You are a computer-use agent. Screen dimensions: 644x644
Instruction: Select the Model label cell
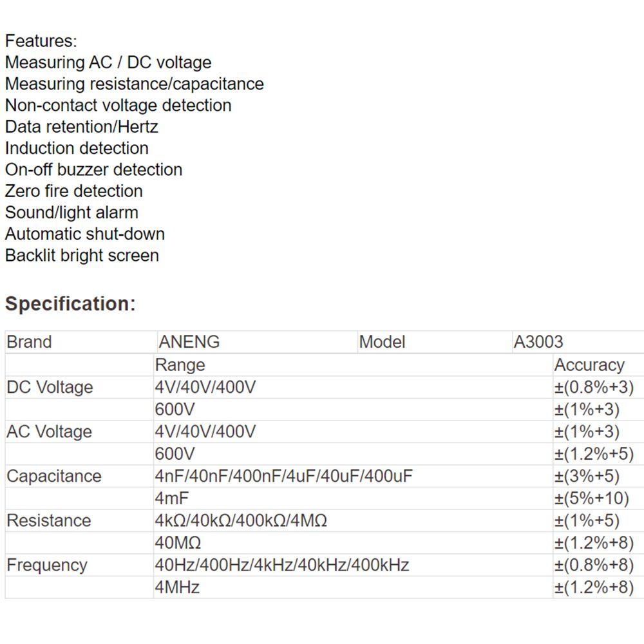[x=382, y=342]
